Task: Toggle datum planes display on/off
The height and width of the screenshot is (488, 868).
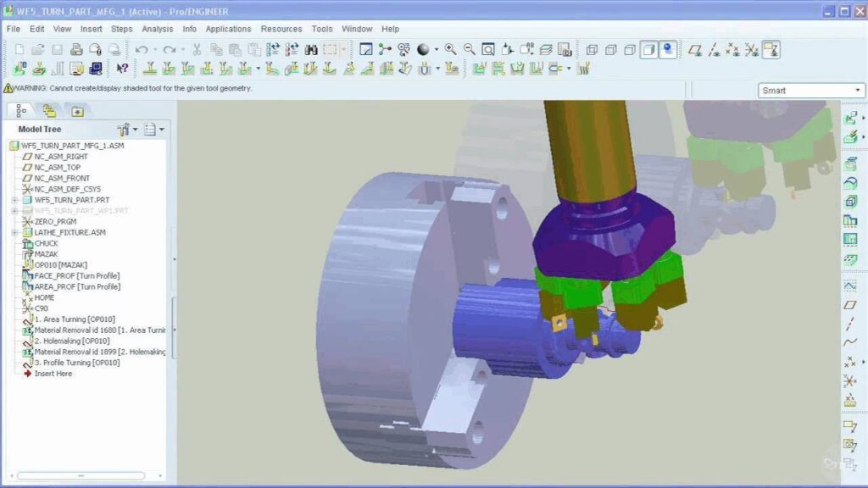Action: click(696, 50)
